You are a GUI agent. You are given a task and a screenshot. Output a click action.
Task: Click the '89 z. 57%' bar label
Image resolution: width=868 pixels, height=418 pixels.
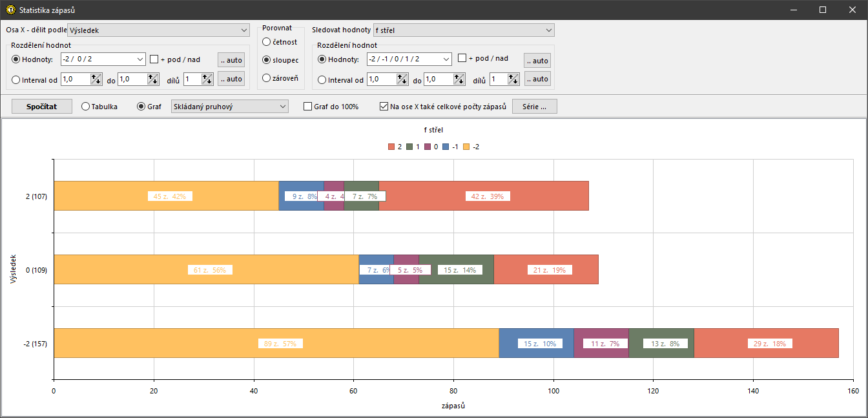pyautogui.click(x=280, y=344)
